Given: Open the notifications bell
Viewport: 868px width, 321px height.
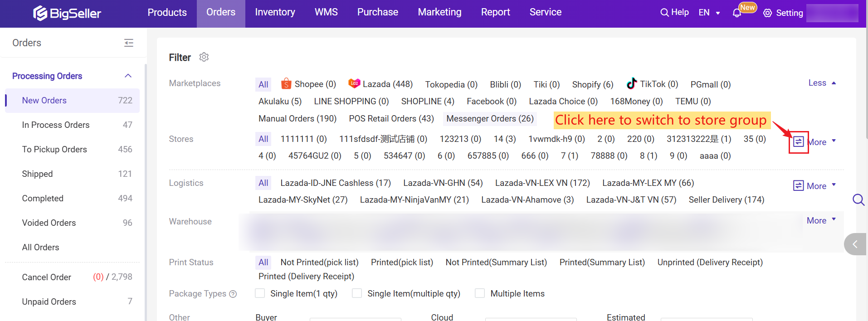Looking at the screenshot, I should click(x=737, y=13).
